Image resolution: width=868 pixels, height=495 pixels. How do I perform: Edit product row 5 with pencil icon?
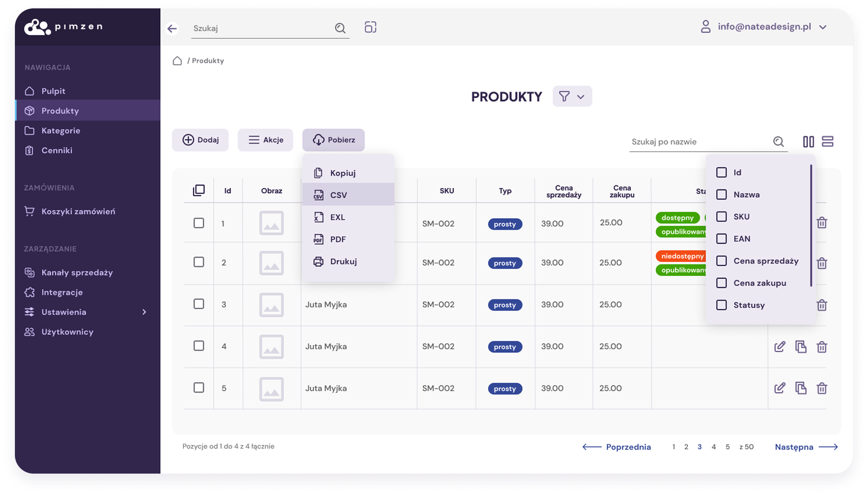pos(780,388)
